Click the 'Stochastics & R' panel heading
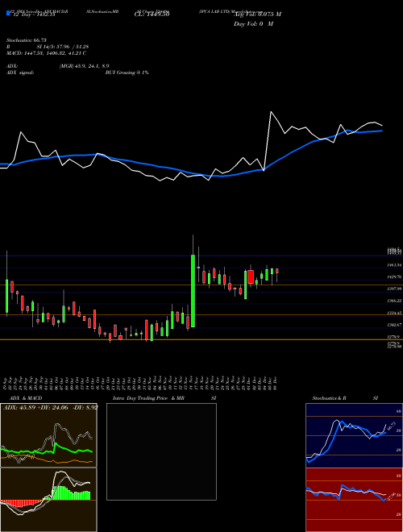Image resolution: width=403 pixels, height=532 pixels. (330, 398)
